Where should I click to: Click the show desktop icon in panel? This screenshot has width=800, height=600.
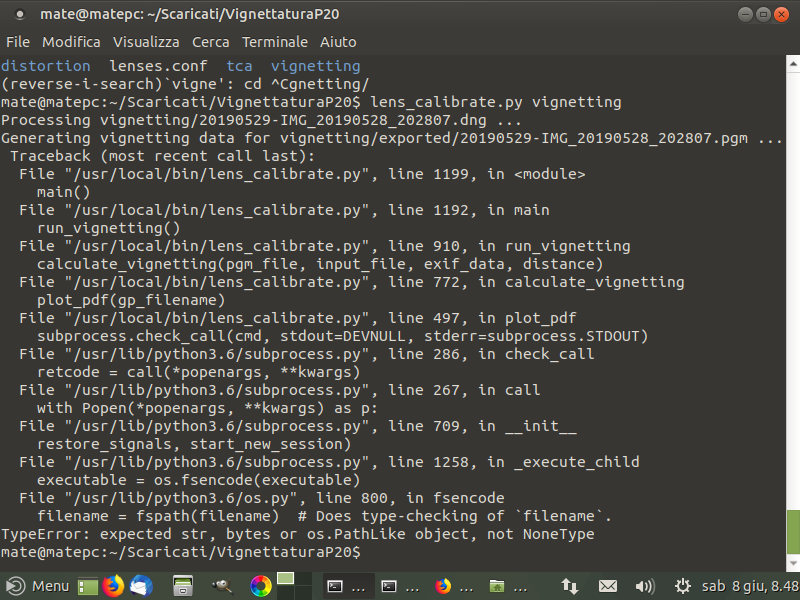87,587
